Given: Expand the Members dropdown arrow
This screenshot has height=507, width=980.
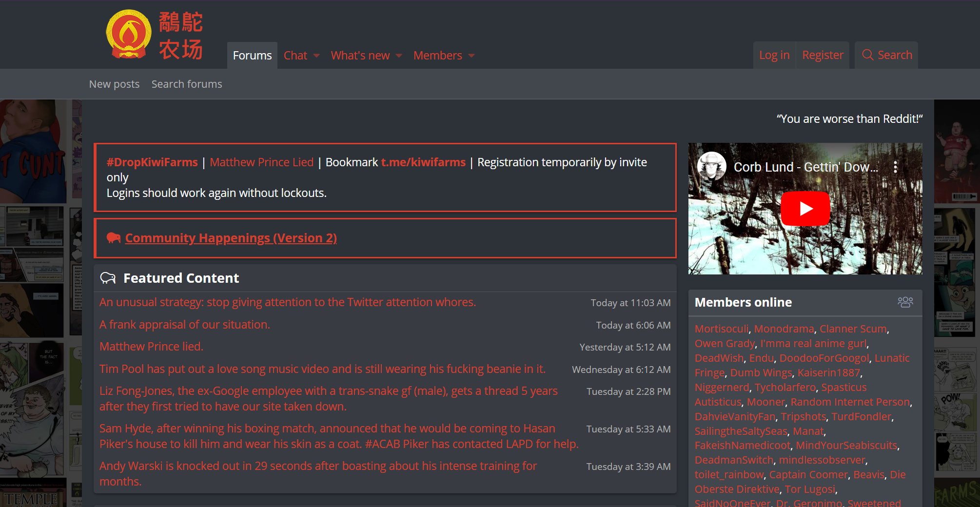Looking at the screenshot, I should point(471,56).
